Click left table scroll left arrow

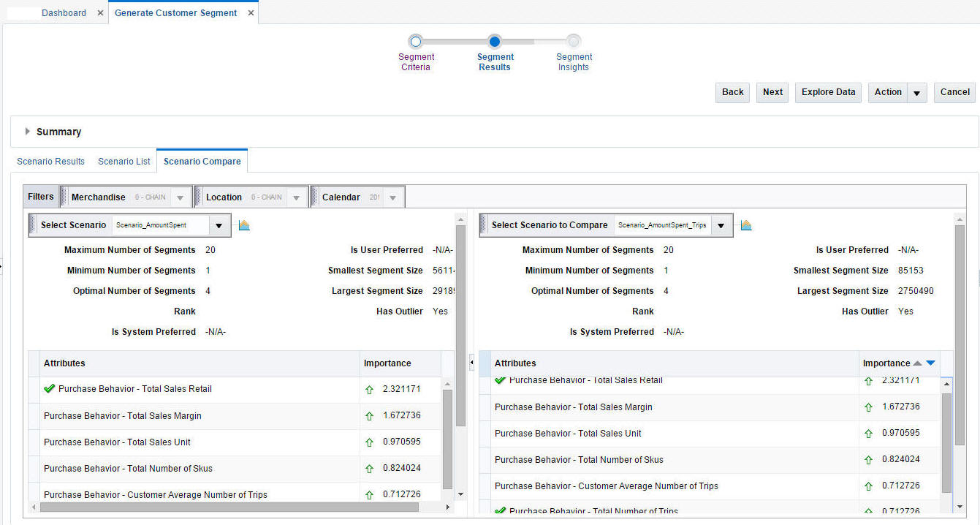(34, 507)
